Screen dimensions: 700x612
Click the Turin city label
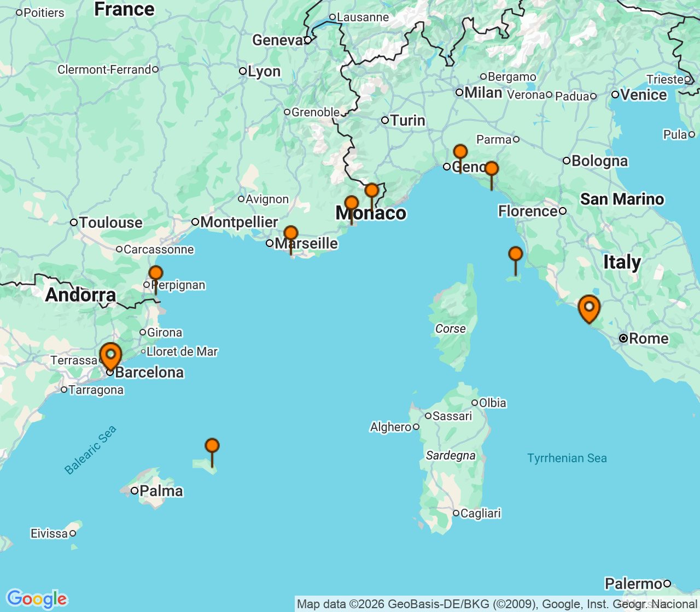tap(407, 120)
